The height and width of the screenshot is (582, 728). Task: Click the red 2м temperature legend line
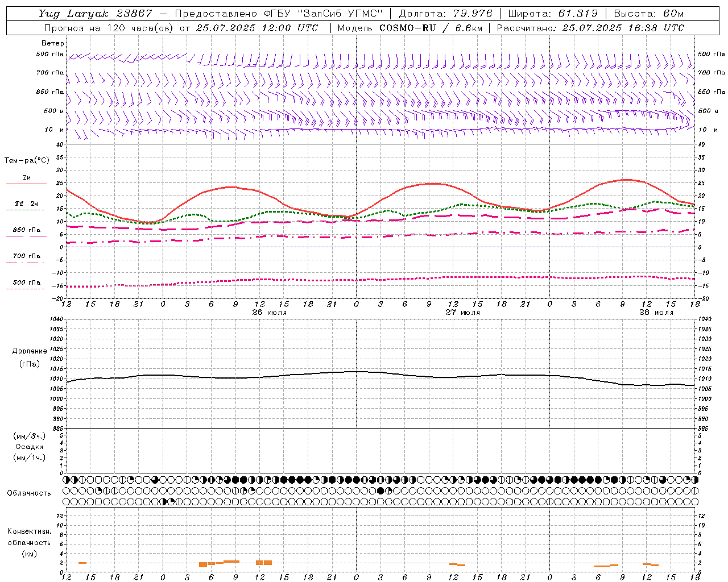pyautogui.click(x=26, y=184)
